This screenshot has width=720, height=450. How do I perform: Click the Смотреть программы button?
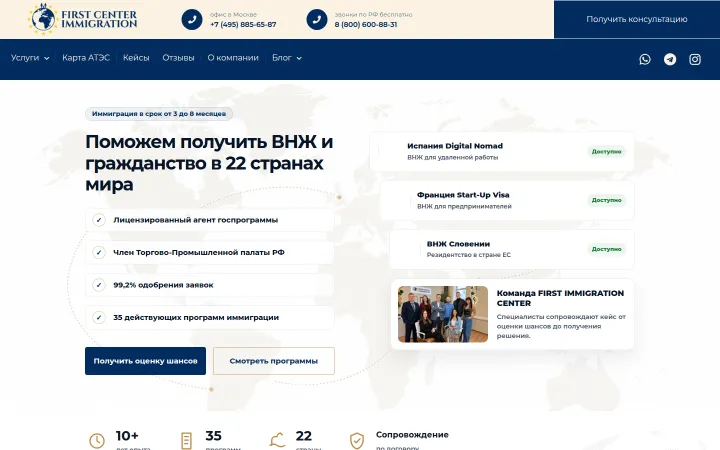pos(274,361)
